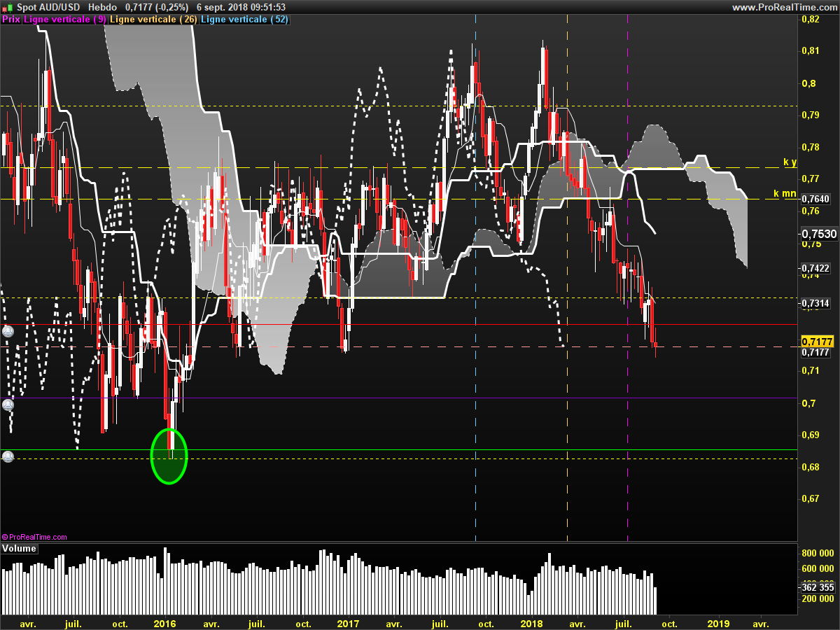
Task: Click the candlestick chart icon beside Spot AUD/USD
Action: tap(7, 7)
